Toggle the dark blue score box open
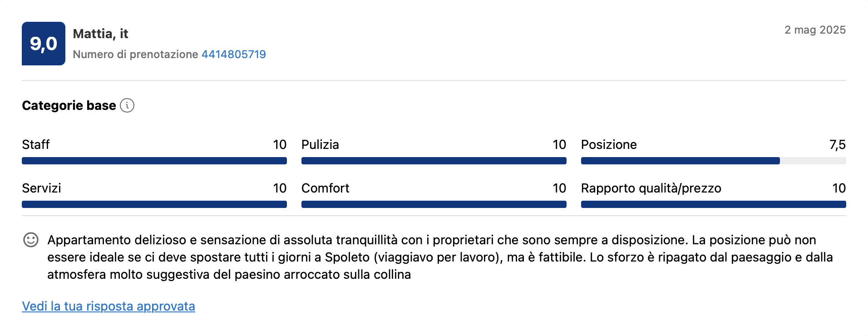This screenshot has width=868, height=336. (x=44, y=44)
